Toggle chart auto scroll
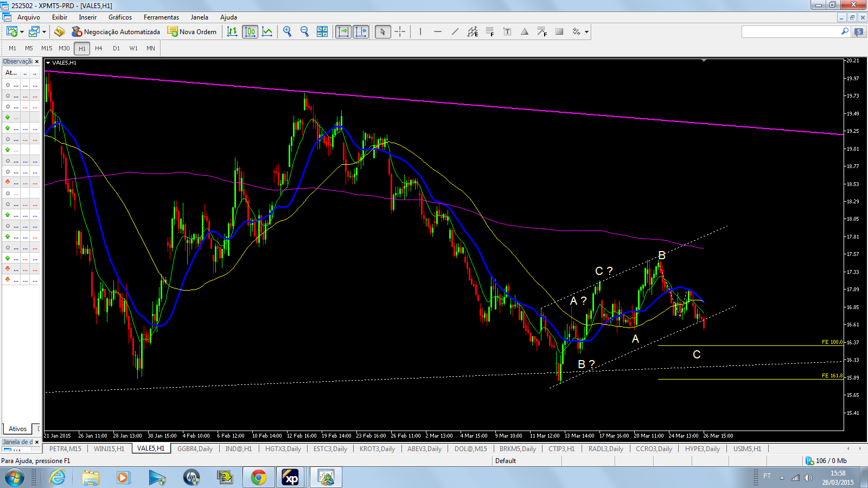The width and height of the screenshot is (868, 488). point(343,31)
